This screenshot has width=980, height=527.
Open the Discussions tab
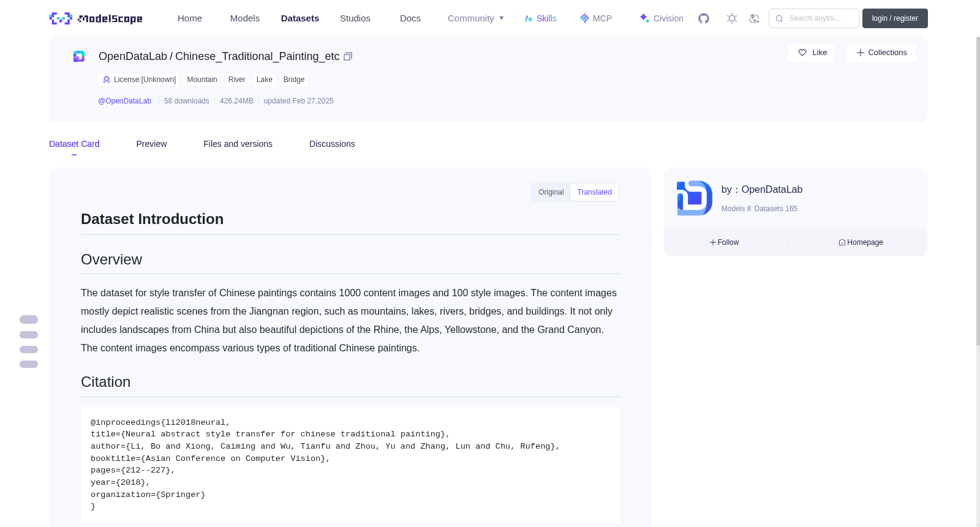pyautogui.click(x=332, y=144)
